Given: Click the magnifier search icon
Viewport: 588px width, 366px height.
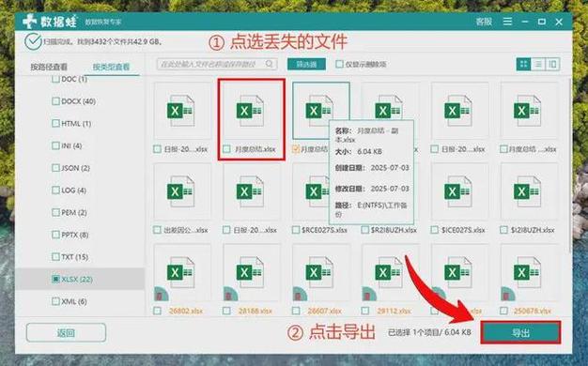Looking at the screenshot, I should coord(270,64).
